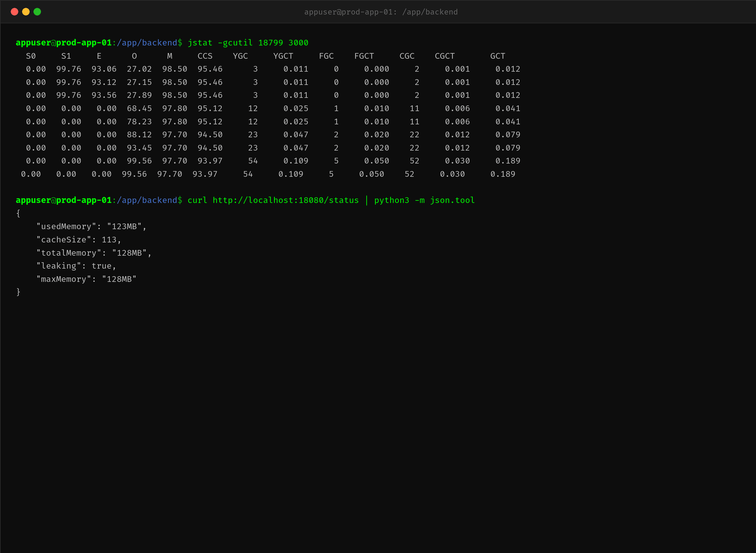Click the GCT value 0.041 in the 68.45 row
Image resolution: width=756 pixels, height=553 pixels.
point(508,109)
